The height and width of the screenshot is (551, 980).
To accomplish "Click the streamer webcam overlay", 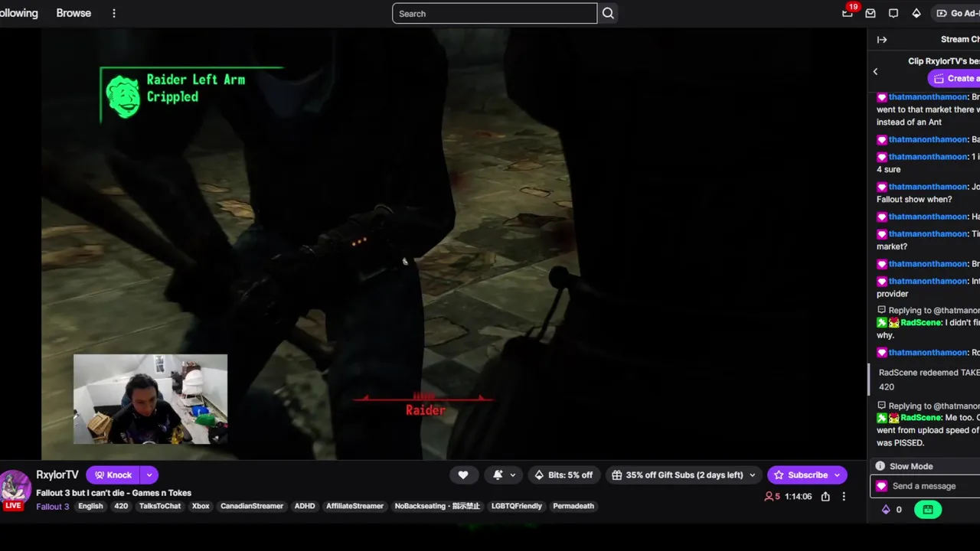I will pyautogui.click(x=150, y=399).
